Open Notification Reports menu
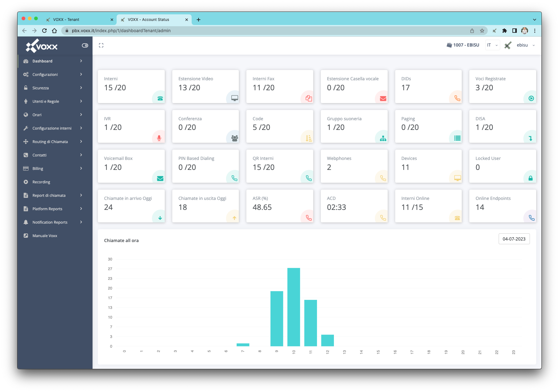 point(55,222)
